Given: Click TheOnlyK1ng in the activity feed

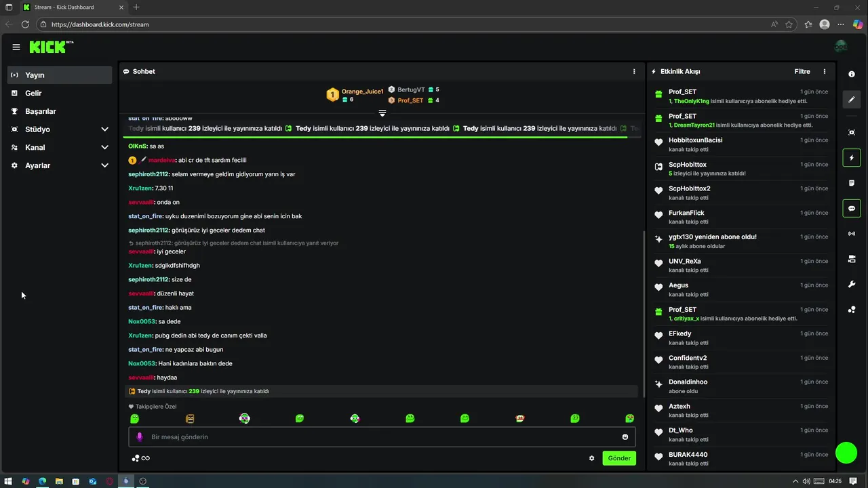Looking at the screenshot, I should point(690,101).
